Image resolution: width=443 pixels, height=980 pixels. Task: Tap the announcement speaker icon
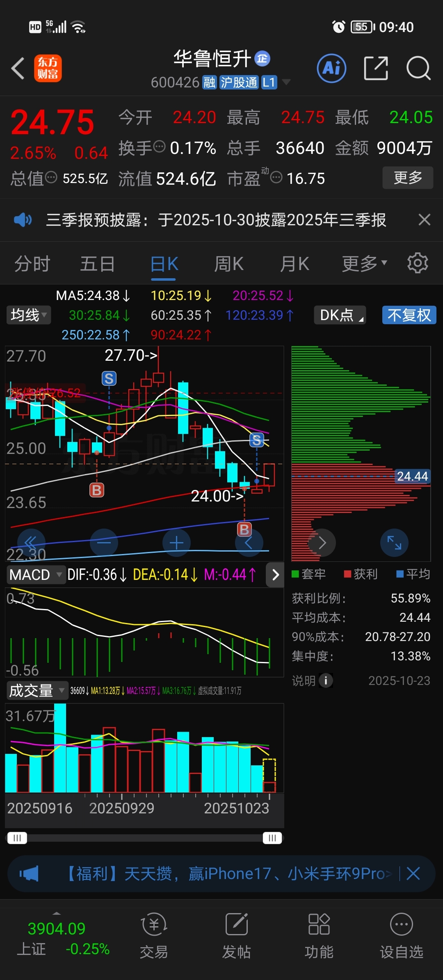click(x=23, y=220)
